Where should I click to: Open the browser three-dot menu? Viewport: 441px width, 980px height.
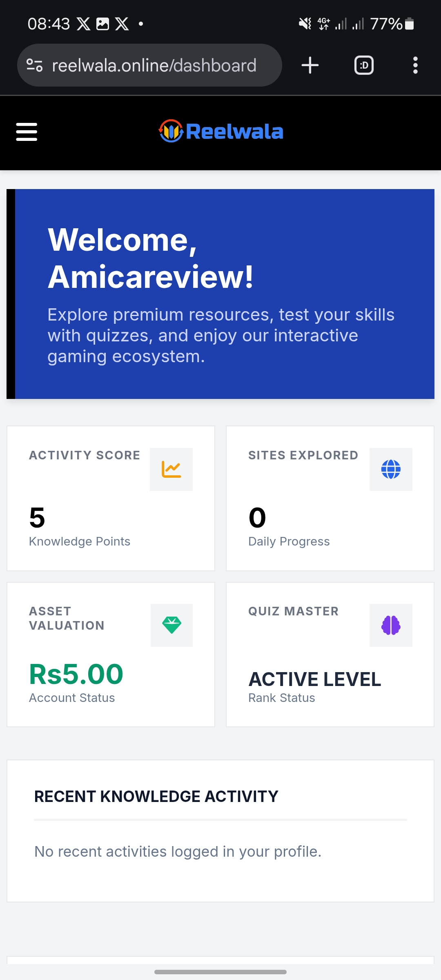pos(415,65)
